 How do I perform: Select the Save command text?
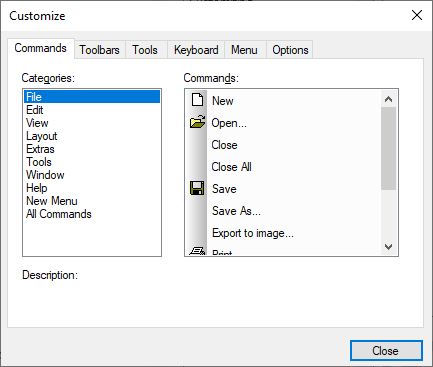224,189
